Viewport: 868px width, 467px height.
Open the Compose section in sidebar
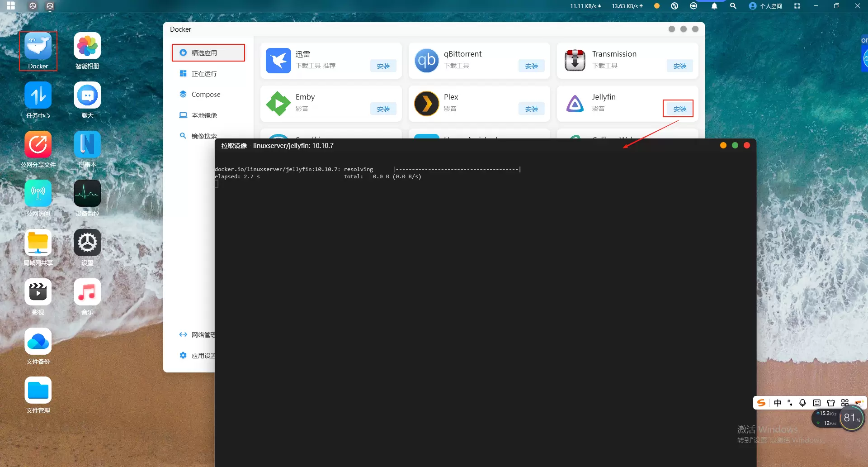[206, 95]
